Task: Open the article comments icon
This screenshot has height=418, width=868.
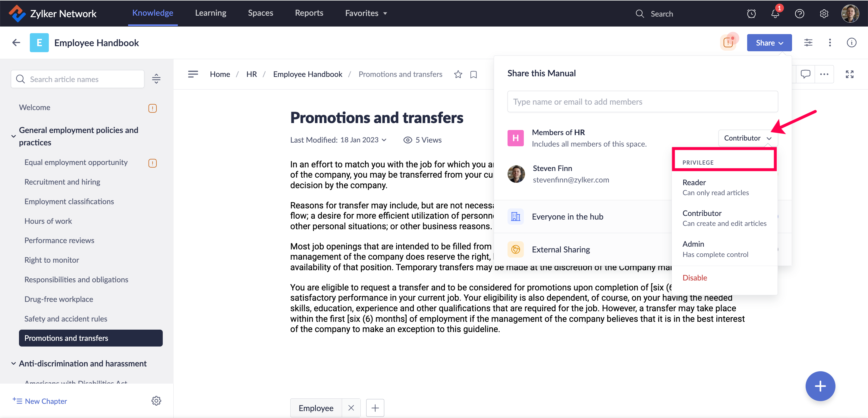Action: click(x=805, y=74)
